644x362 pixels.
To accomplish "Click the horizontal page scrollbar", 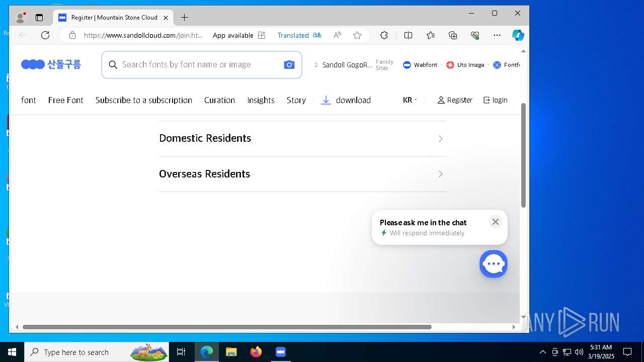I will [x=227, y=327].
